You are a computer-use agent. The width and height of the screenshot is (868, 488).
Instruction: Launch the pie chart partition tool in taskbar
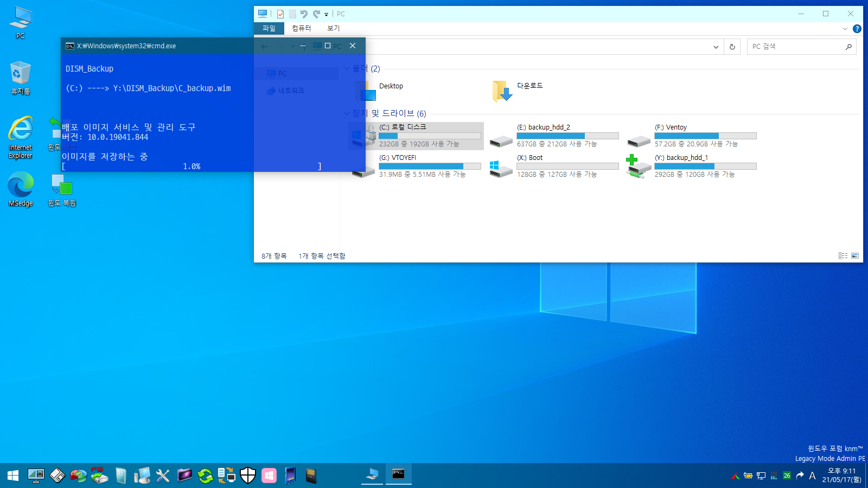78,476
